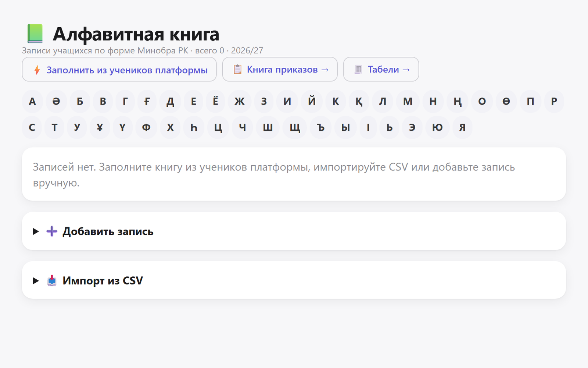Choose Kazakh letter Һ
This screenshot has height=368, width=588.
click(x=194, y=127)
